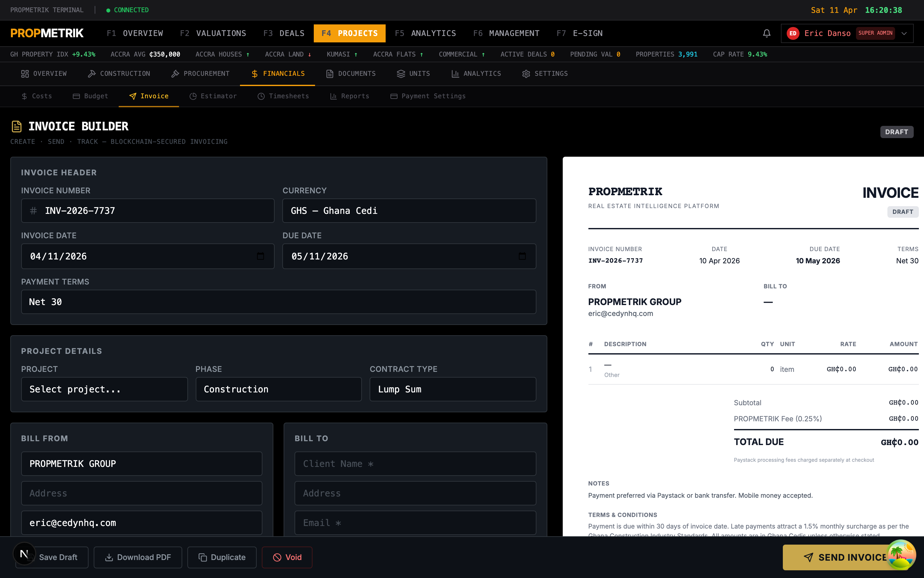Go to F3 Deals in main menu
Viewport: 924px width, 578px height.
(x=284, y=33)
